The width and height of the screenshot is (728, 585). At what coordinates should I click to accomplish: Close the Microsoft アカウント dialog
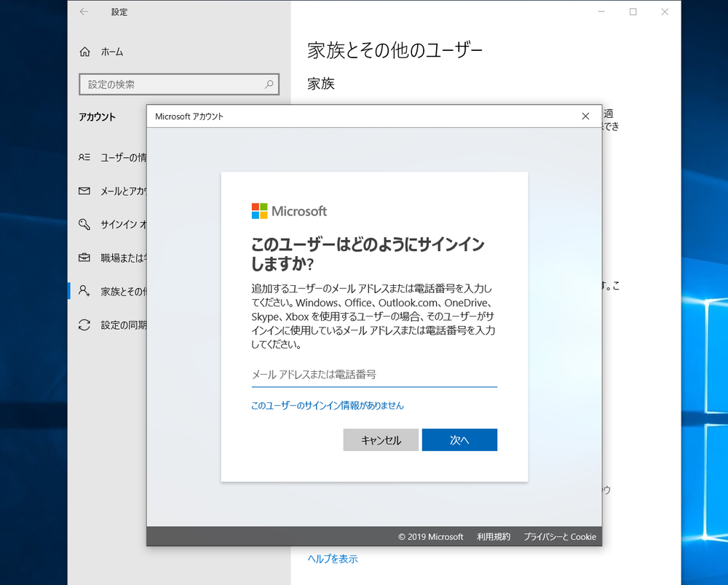(x=585, y=116)
